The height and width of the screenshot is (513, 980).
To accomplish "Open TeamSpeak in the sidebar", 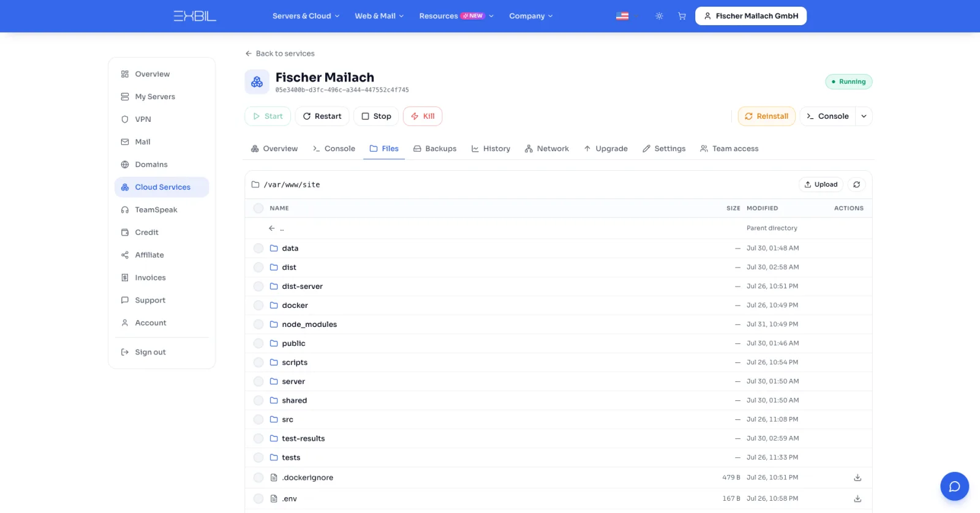I will (x=162, y=210).
